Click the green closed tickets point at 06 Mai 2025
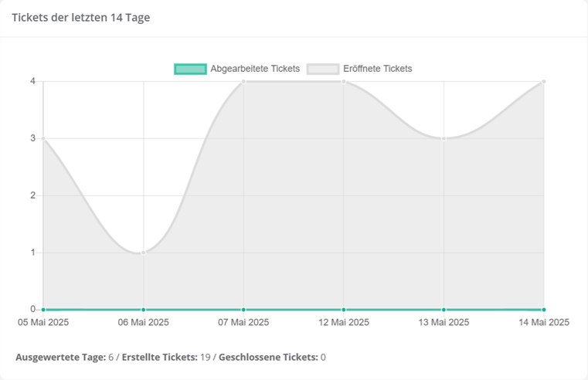The height and width of the screenshot is (380, 588). tap(144, 310)
